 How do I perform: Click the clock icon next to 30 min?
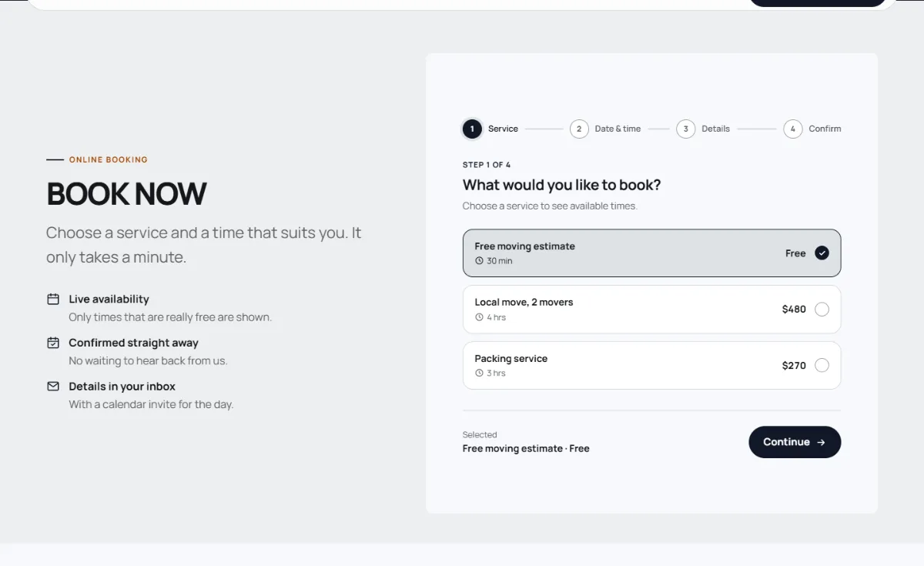(x=479, y=261)
